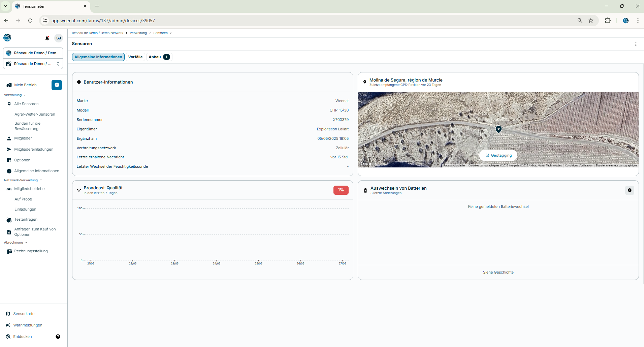Click Siehe Geschichte link
The height and width of the screenshot is (347, 644).
(498, 272)
